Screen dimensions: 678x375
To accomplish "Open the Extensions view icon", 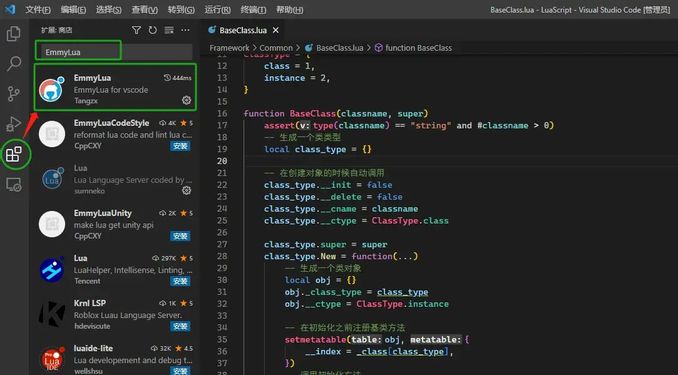I will [x=14, y=154].
